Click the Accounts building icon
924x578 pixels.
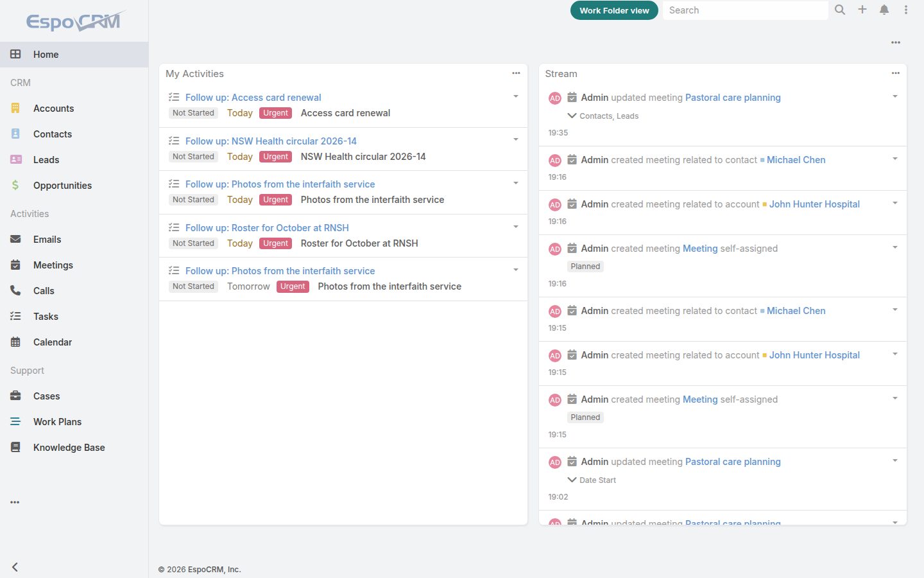click(15, 108)
